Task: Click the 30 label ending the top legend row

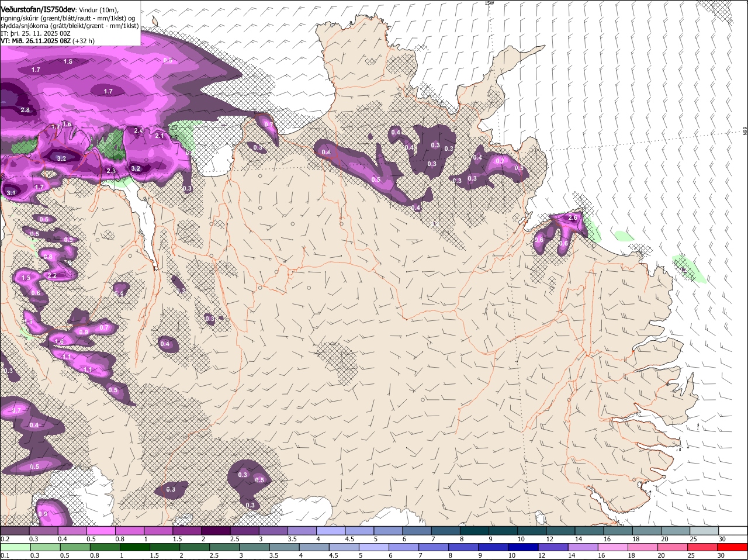Action: coord(722,539)
